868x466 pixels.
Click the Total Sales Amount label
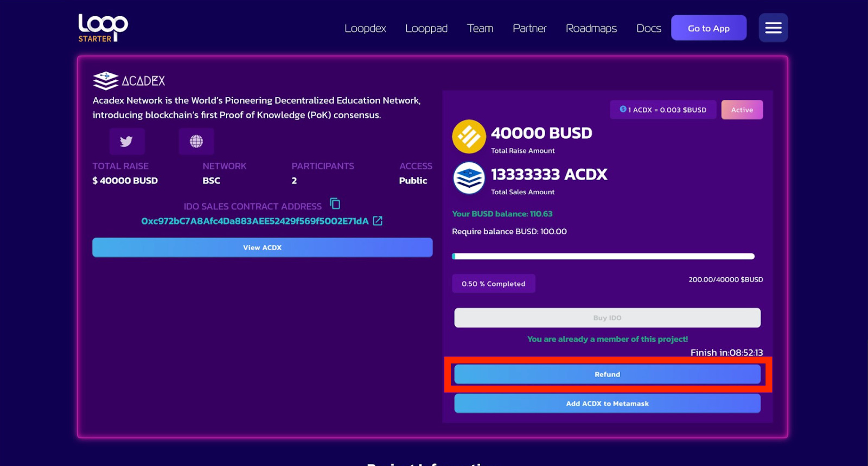pyautogui.click(x=523, y=192)
